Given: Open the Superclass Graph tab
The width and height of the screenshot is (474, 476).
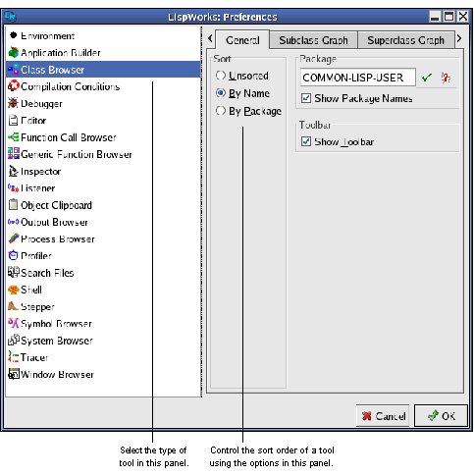Looking at the screenshot, I should pyautogui.click(x=405, y=40).
